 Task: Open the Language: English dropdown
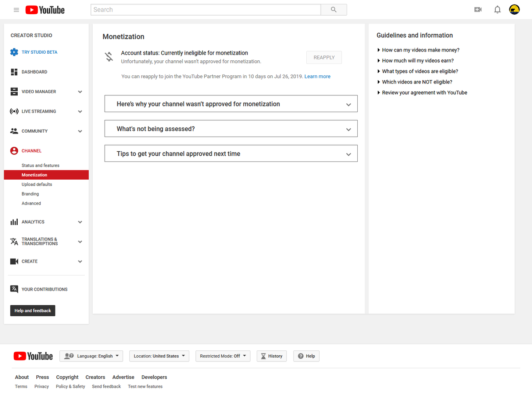(91, 356)
